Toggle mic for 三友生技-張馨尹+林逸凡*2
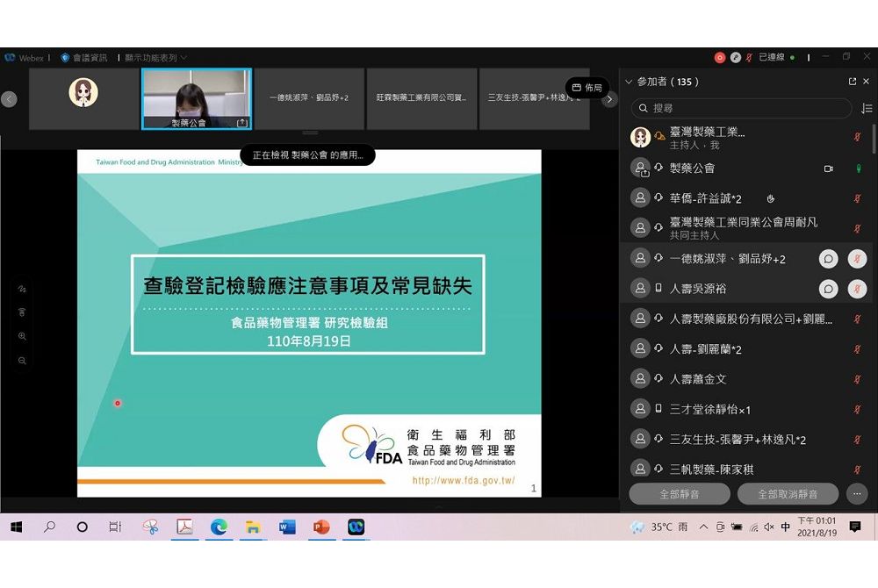The image size is (878, 588). (x=857, y=440)
